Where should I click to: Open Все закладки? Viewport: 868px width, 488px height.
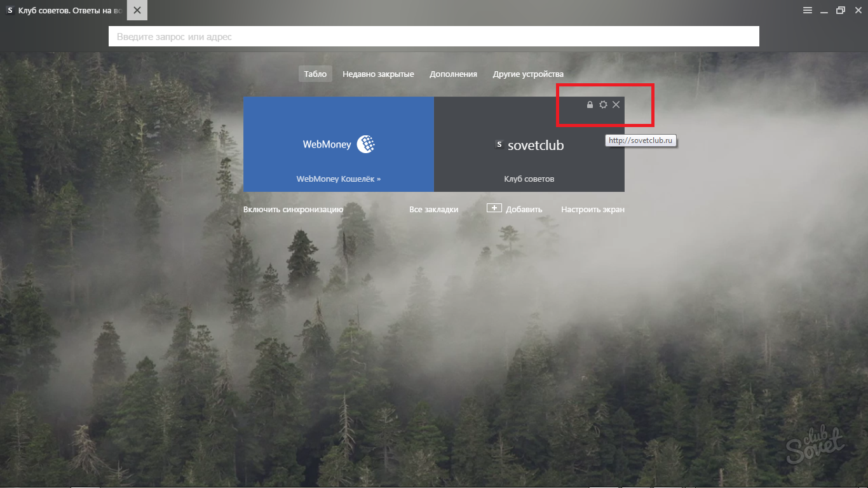pyautogui.click(x=433, y=210)
